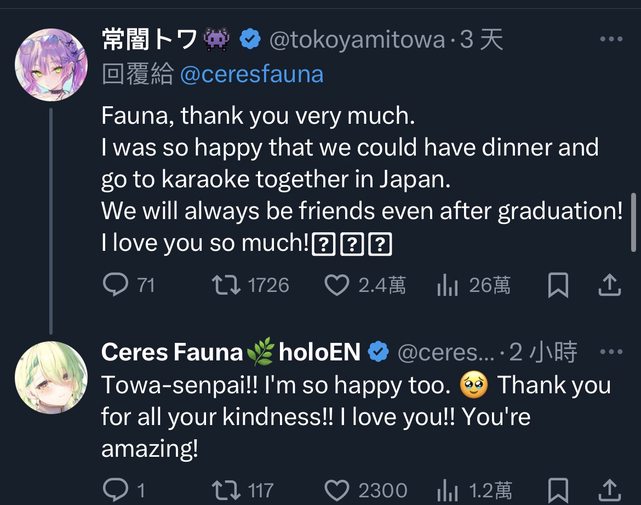Like Ceres Fauna's reply with 2300 likes
The width and height of the screenshot is (641, 505).
(x=337, y=490)
